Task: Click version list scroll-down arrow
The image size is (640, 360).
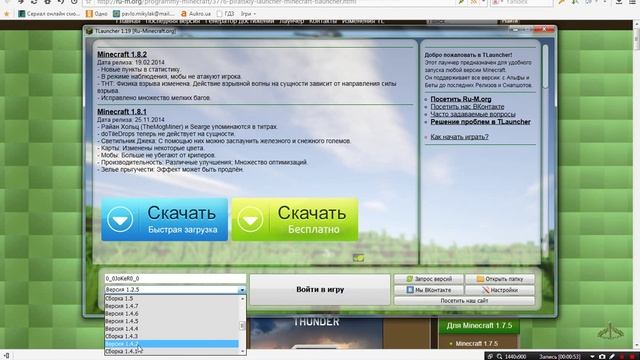Action: pos(242,351)
